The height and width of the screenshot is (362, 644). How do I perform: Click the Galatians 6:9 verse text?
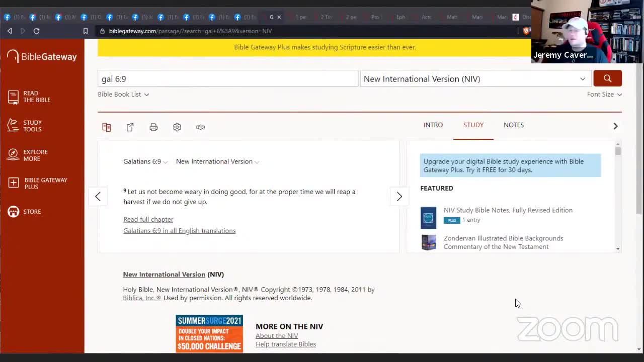[239, 197]
